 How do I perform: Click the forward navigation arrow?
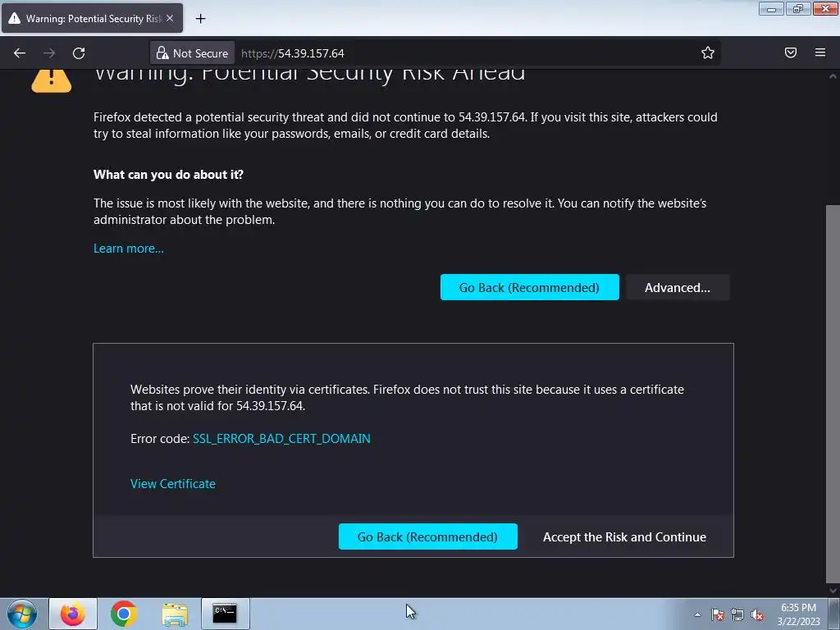(49, 53)
